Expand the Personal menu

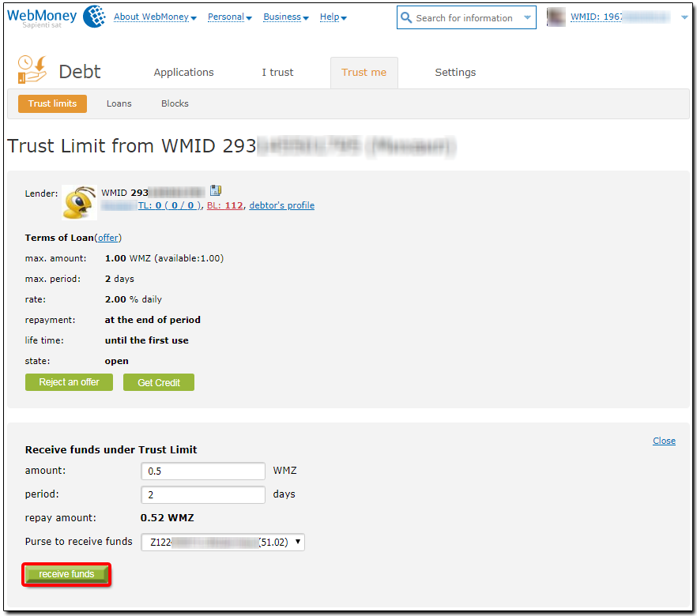pyautogui.click(x=229, y=17)
